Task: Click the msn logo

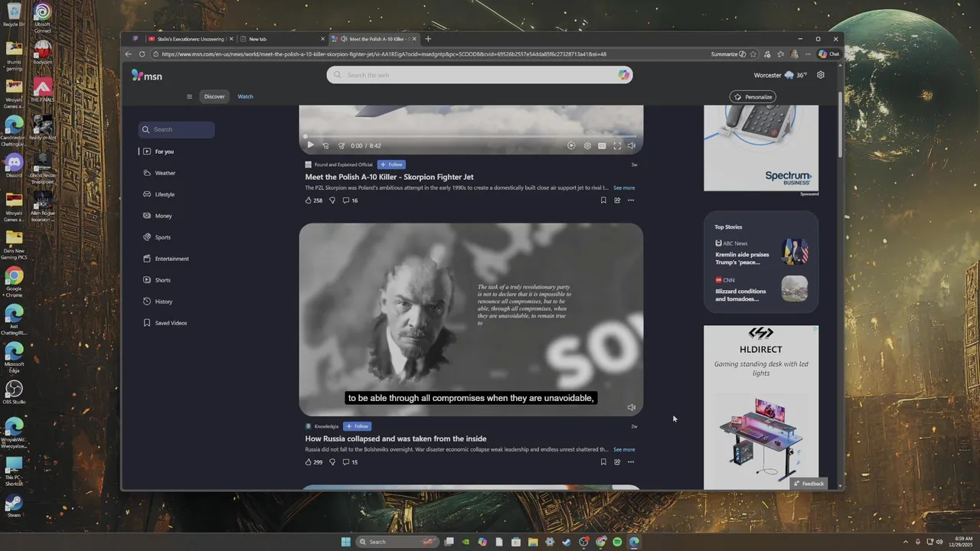Action: (146, 75)
